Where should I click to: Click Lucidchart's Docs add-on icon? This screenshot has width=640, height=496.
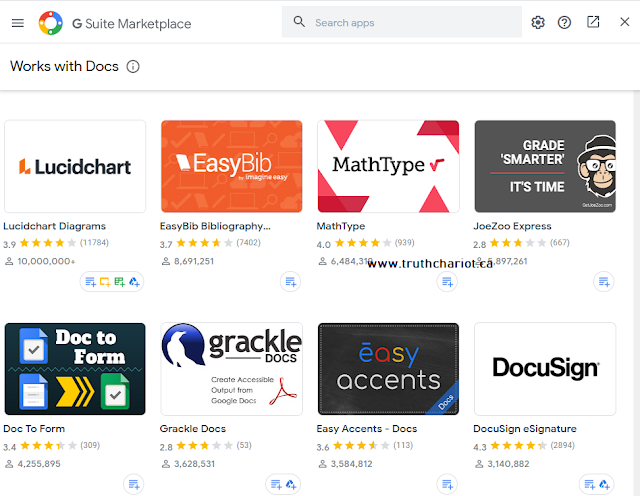point(90,282)
